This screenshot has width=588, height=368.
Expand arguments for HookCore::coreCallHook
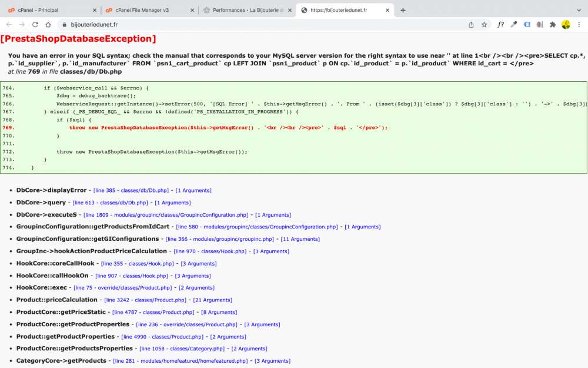(199, 264)
